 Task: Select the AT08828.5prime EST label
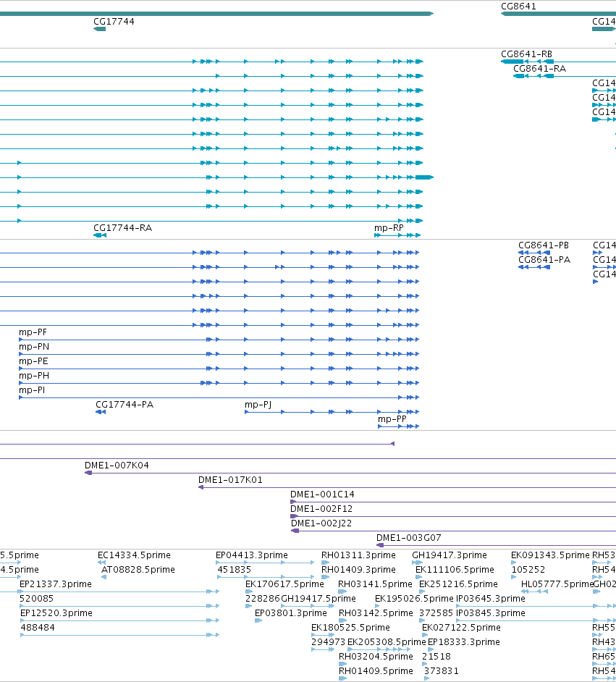click(138, 570)
